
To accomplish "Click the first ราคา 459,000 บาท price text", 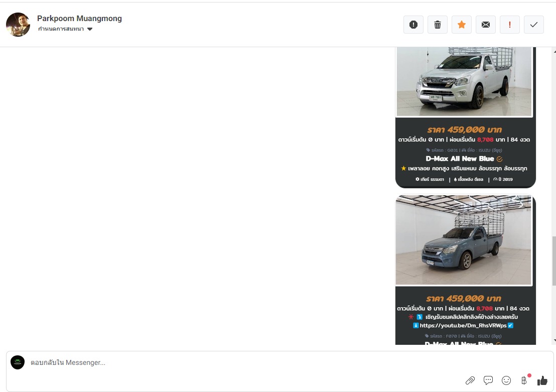I will click(464, 129).
